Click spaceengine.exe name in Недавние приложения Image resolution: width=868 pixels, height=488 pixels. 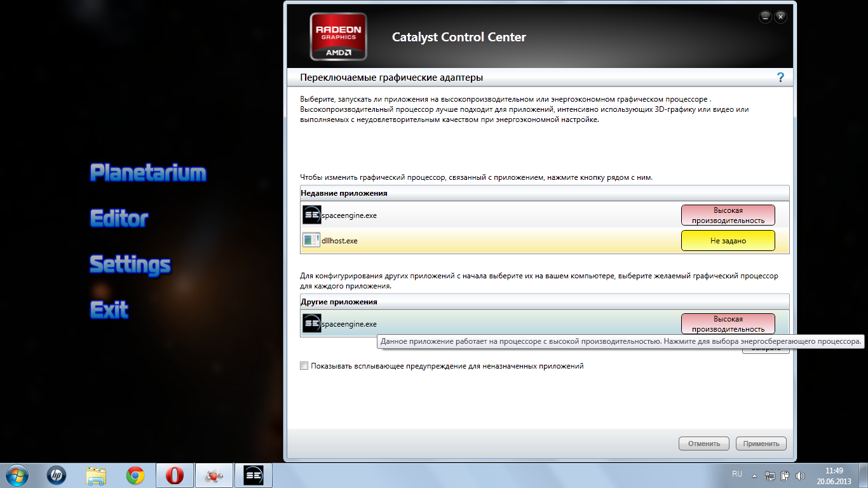(x=349, y=215)
